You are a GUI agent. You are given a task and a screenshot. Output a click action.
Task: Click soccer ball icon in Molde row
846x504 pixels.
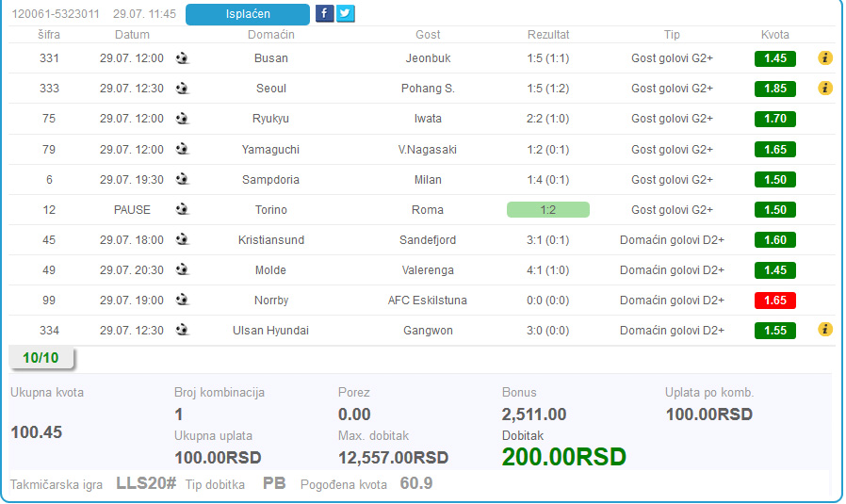click(183, 269)
